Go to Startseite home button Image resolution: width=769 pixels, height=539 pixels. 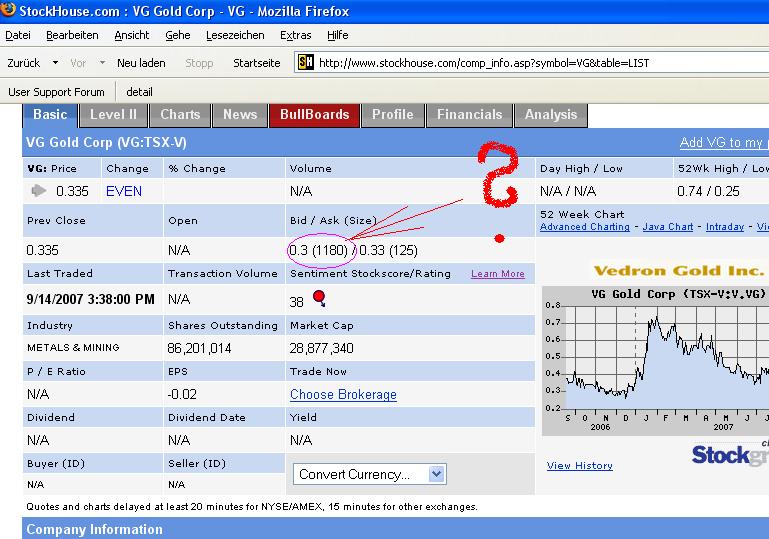click(256, 63)
